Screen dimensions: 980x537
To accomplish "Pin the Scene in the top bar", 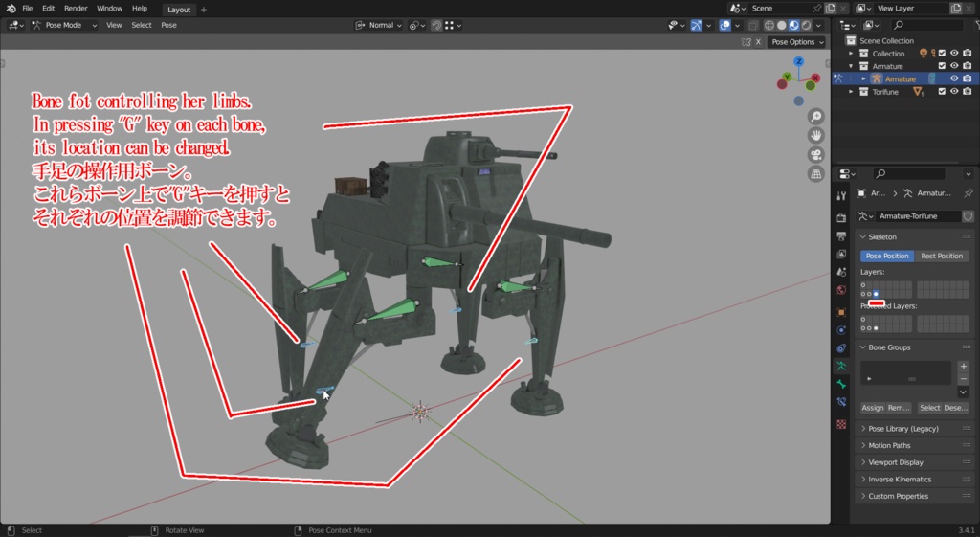I will pyautogui.click(x=817, y=8).
